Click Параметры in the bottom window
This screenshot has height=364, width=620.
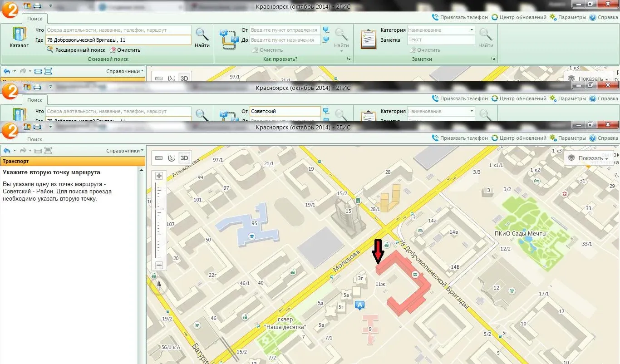pyautogui.click(x=568, y=138)
